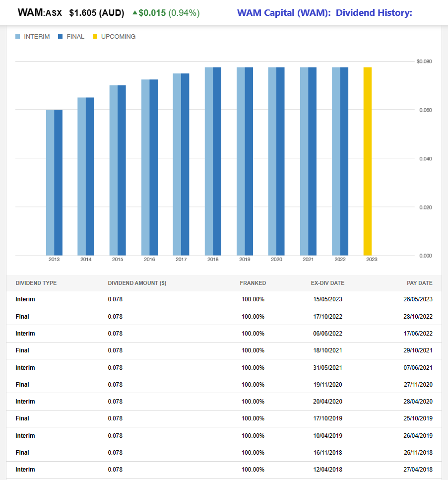448x480 pixels.
Task: Select the 2020 interim dividend bar
Action: tap(272, 161)
